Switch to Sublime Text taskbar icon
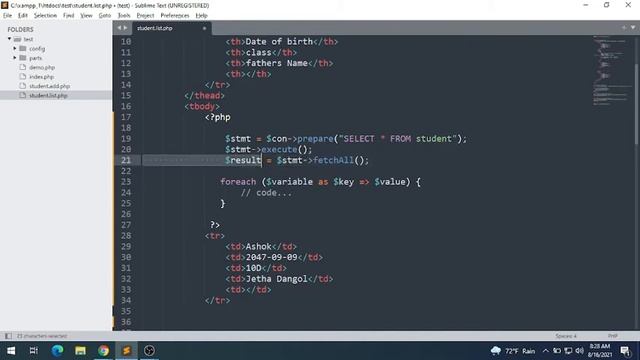The height and width of the screenshot is (360, 640). 126,351
